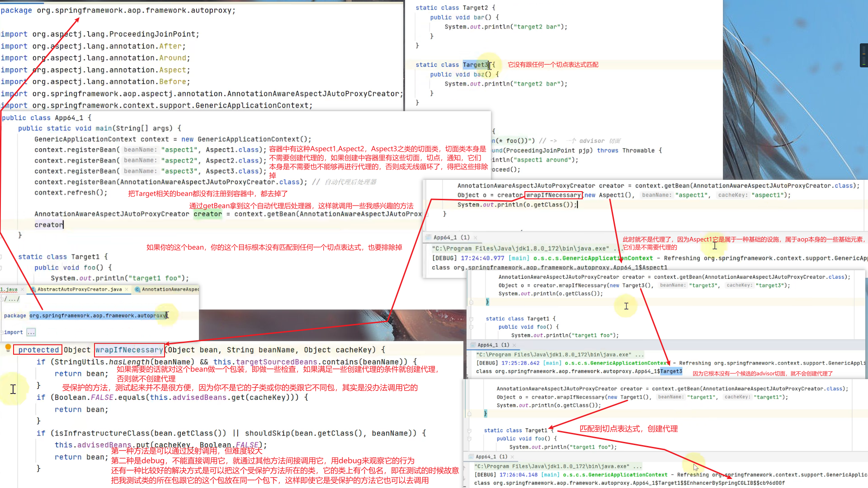Collapse the foo() method fold in middle panel
Viewport: 868px width, 488px height.
point(471,327)
